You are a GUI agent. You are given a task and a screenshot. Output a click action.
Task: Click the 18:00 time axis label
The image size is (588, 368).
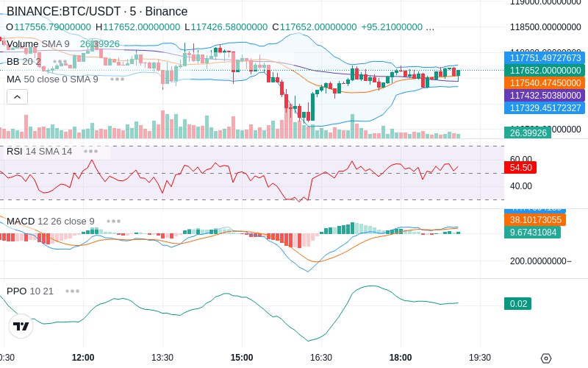(x=401, y=358)
